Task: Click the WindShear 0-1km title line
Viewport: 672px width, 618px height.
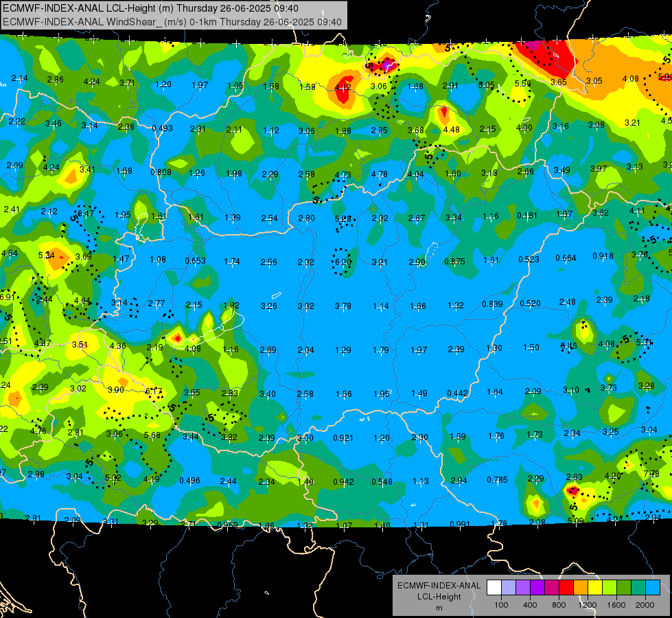Action: [x=172, y=22]
